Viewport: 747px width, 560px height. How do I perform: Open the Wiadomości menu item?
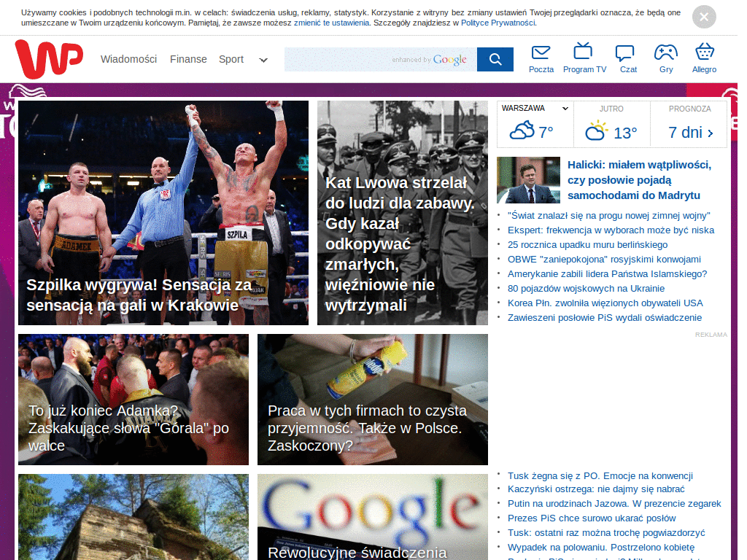tap(128, 59)
